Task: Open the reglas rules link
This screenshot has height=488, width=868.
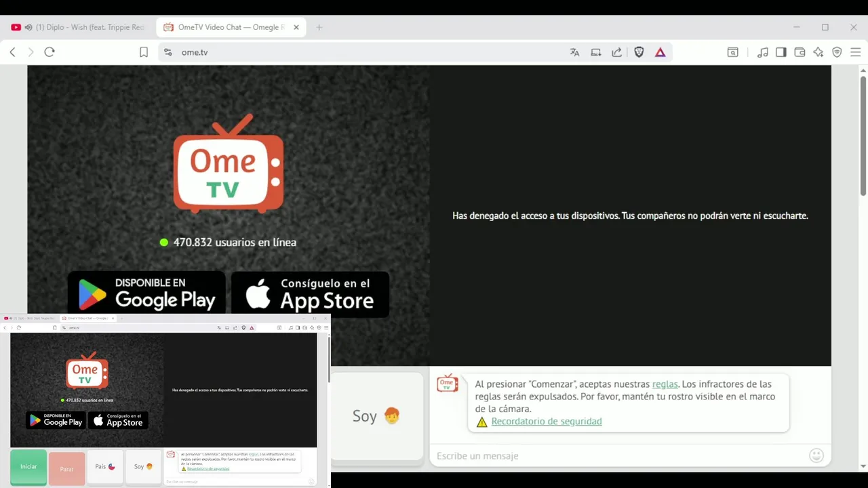Action: (665, 384)
